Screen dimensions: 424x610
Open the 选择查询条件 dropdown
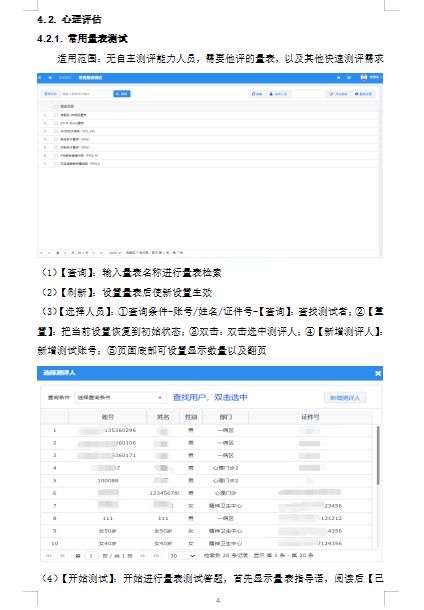119,398
